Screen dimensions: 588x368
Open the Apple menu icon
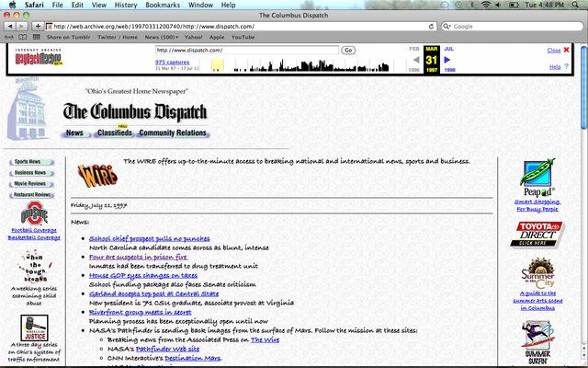tap(12, 5)
